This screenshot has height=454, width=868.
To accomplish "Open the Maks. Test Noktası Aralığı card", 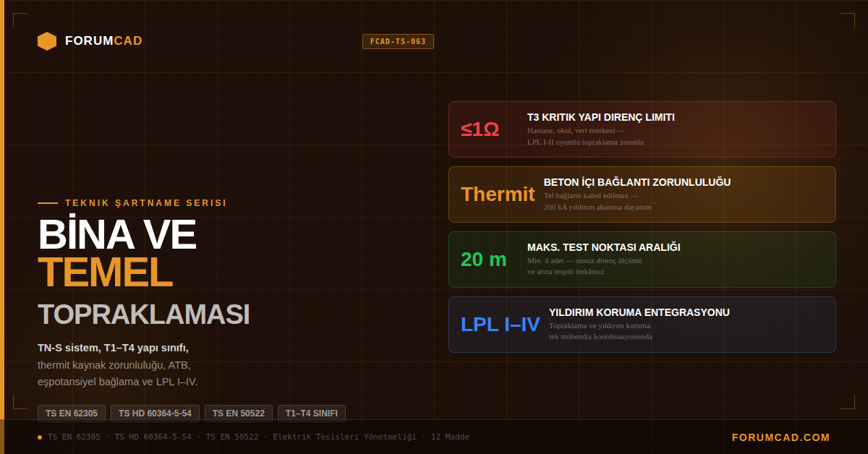I will click(x=642, y=260).
